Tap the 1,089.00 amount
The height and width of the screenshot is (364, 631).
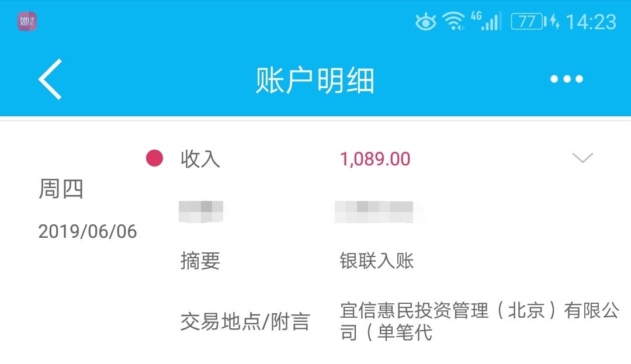pyautogui.click(x=375, y=159)
